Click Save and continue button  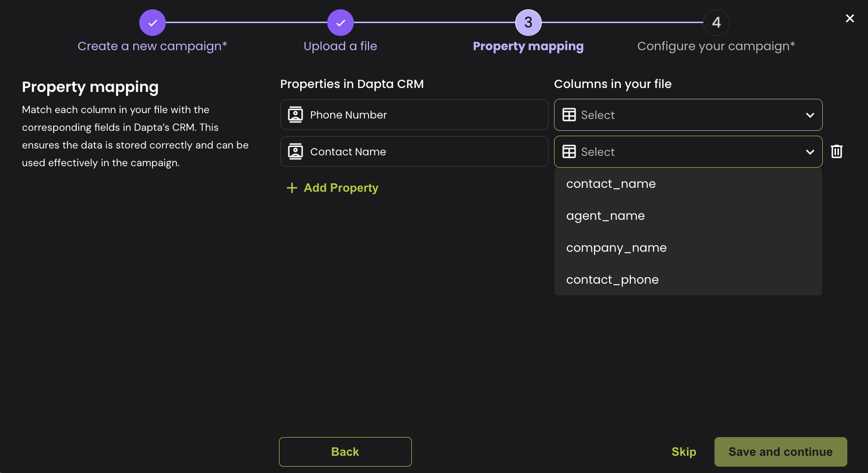pyautogui.click(x=780, y=452)
